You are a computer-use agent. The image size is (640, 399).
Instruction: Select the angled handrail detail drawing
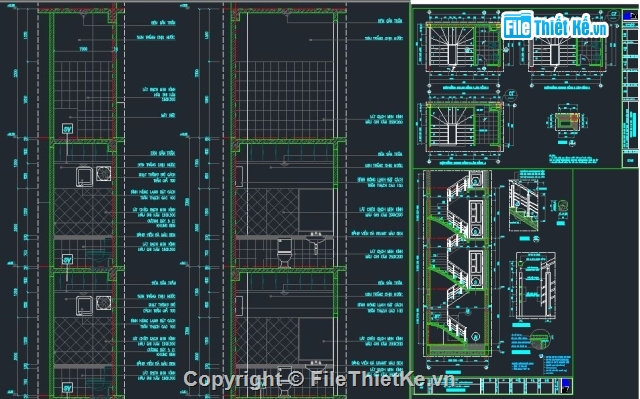point(524,204)
